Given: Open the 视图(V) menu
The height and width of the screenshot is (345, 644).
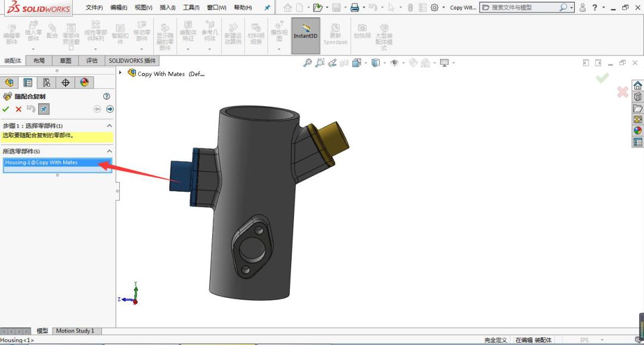Looking at the screenshot, I should coord(143,7).
